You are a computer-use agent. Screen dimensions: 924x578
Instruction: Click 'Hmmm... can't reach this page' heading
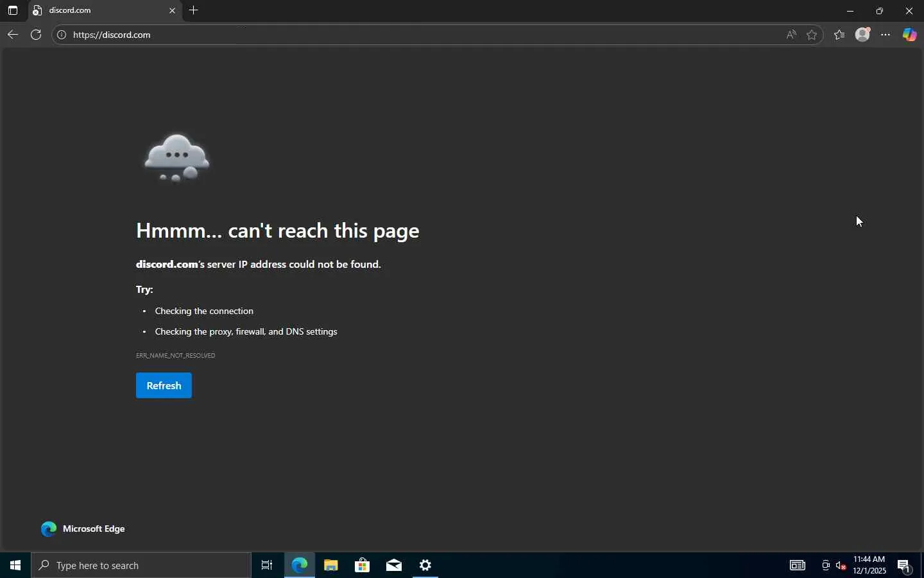coord(278,231)
